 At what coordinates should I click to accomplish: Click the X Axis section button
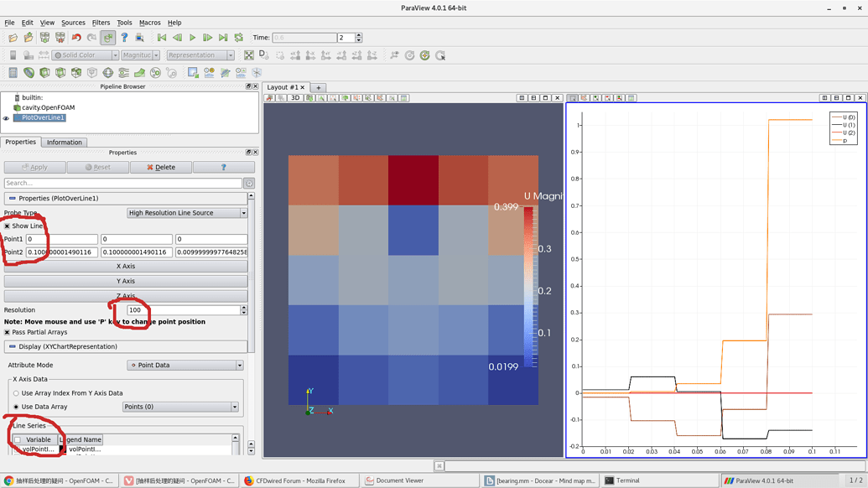[x=127, y=266]
